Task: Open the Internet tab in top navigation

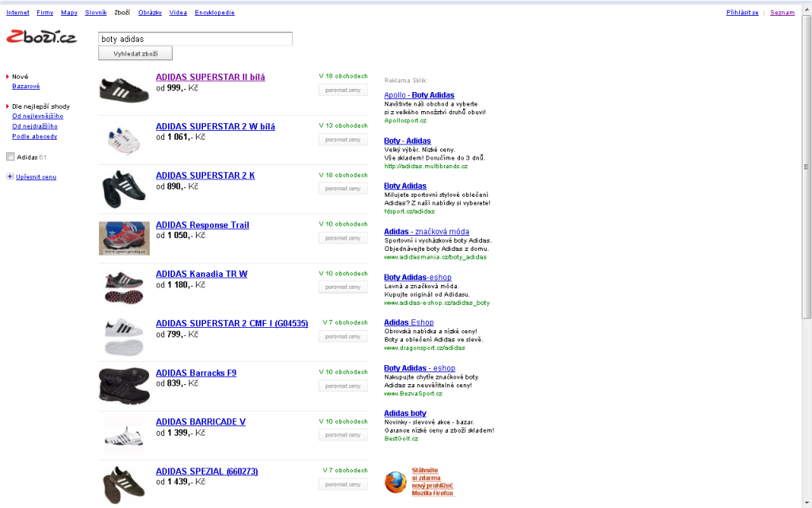Action: pos(17,13)
